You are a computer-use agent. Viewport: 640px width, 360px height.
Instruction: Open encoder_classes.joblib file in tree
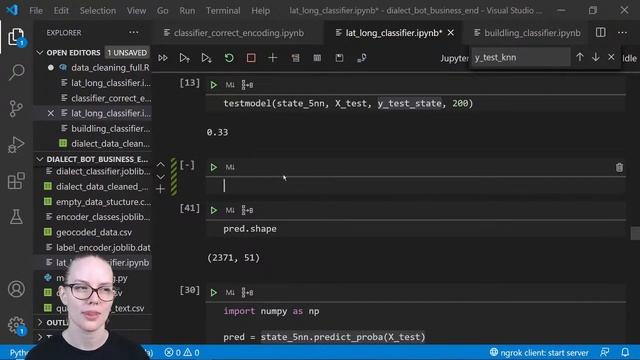[103, 217]
